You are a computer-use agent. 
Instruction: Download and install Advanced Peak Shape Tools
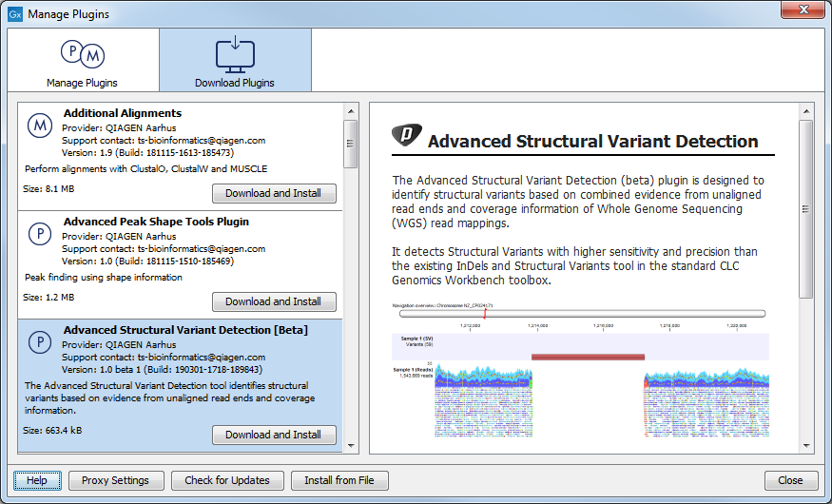[x=274, y=301]
